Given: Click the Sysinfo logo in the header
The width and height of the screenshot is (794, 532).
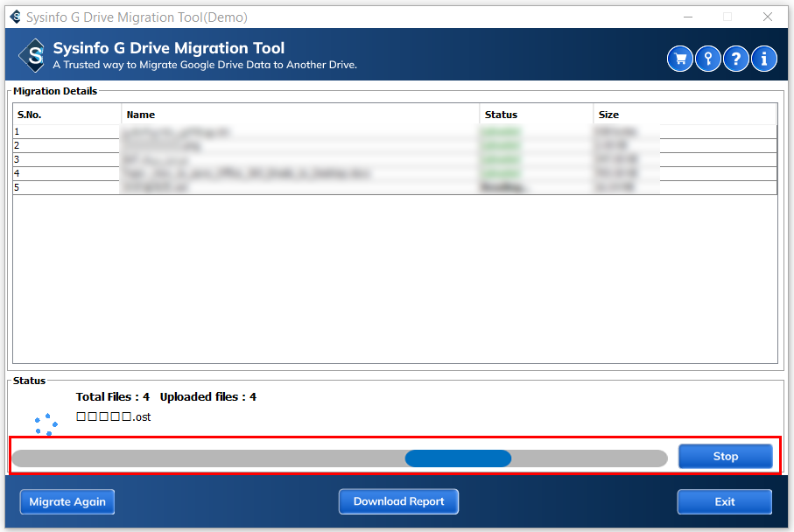Looking at the screenshot, I should tap(32, 55).
